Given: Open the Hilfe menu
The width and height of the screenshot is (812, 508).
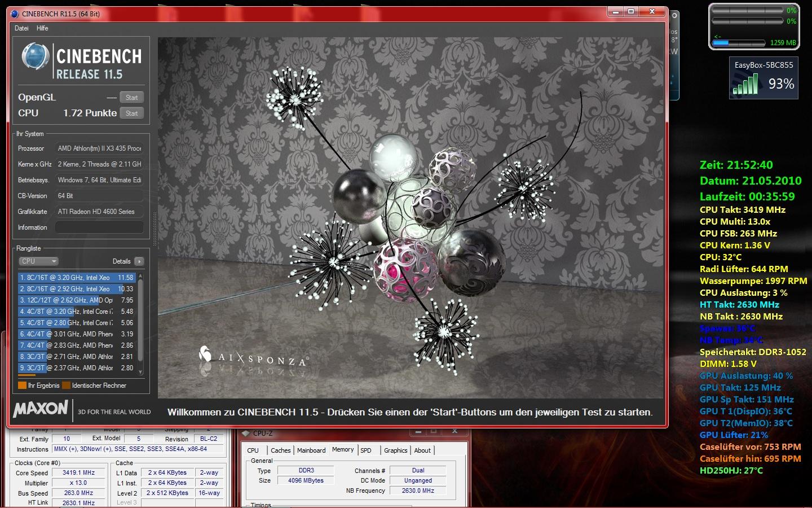Looking at the screenshot, I should coord(42,28).
